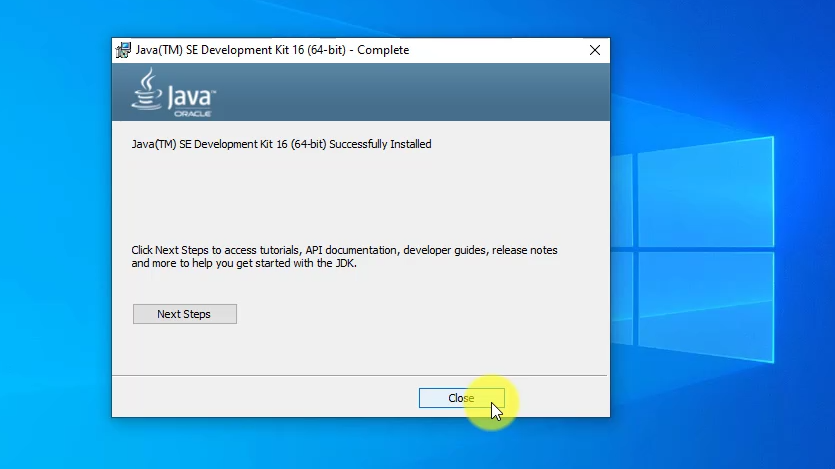Click the 'Successfully Installed' message text
Screen dimensions: 835x469
tap(281, 144)
